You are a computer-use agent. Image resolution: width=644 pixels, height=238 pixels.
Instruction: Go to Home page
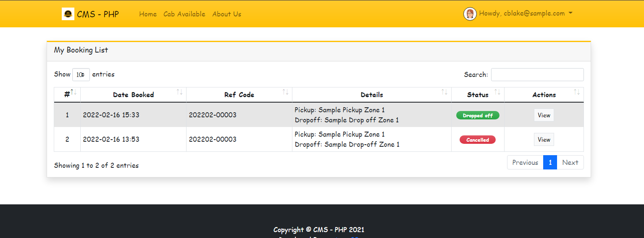[x=148, y=14]
